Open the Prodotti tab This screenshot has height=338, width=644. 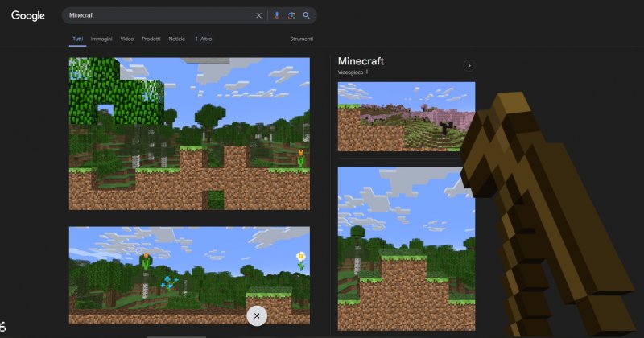click(x=151, y=39)
